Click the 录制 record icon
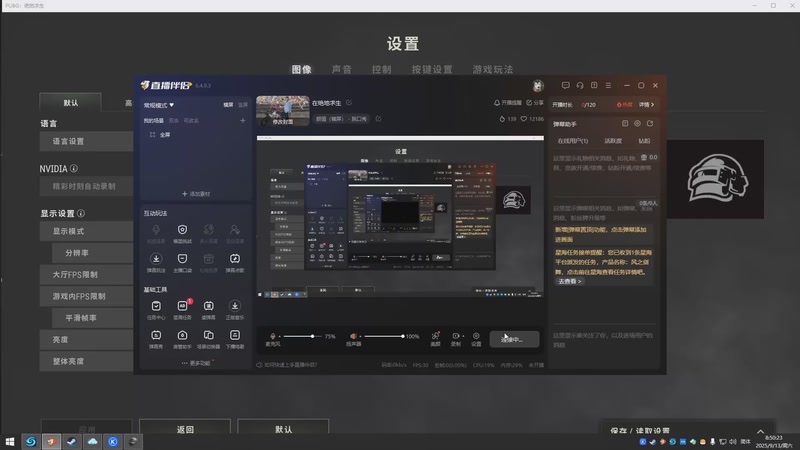The width and height of the screenshot is (800, 450). [x=455, y=336]
